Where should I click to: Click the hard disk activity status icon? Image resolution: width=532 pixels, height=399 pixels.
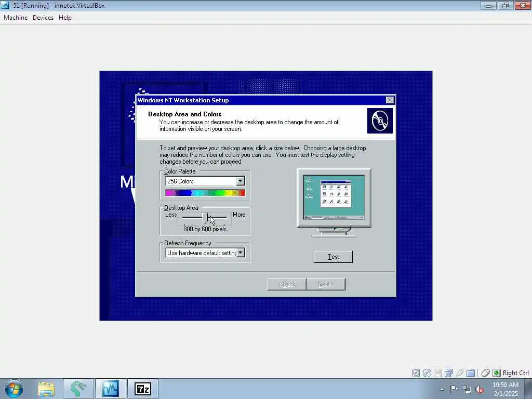tap(416, 373)
